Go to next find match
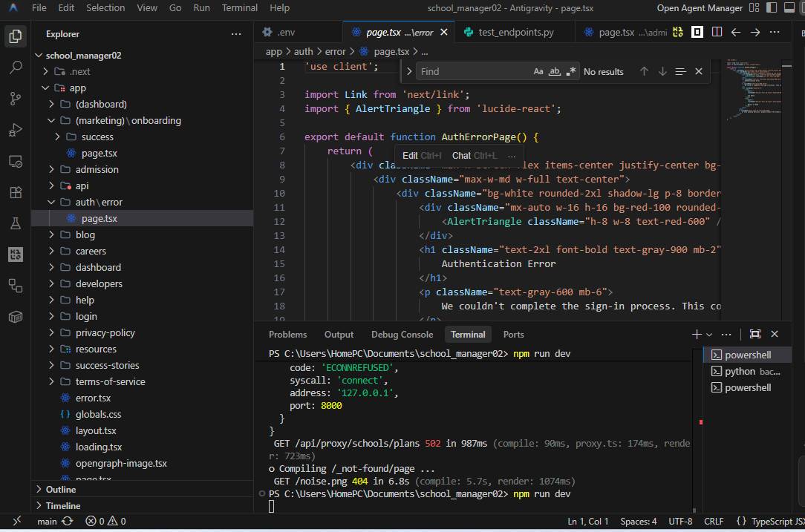This screenshot has height=532, width=805. click(x=662, y=71)
